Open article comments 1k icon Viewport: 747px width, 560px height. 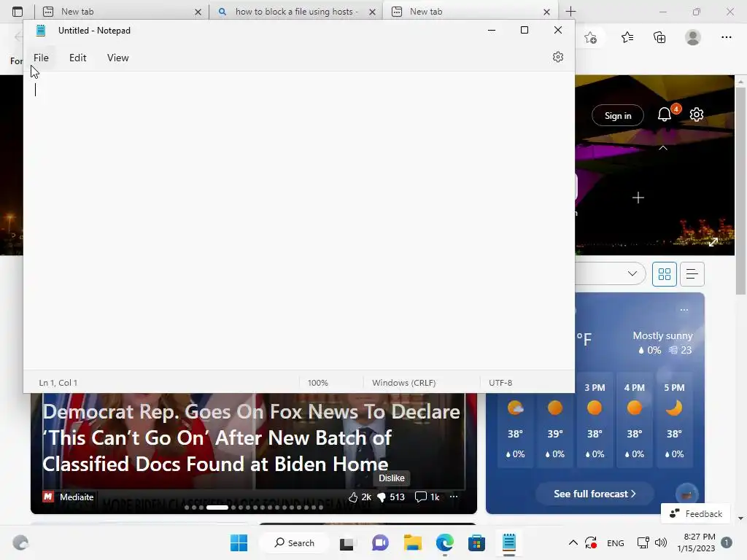pos(427,497)
